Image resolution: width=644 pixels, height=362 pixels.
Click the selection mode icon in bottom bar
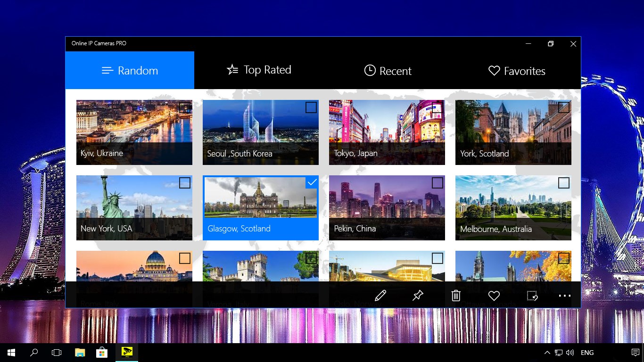pos(532,296)
